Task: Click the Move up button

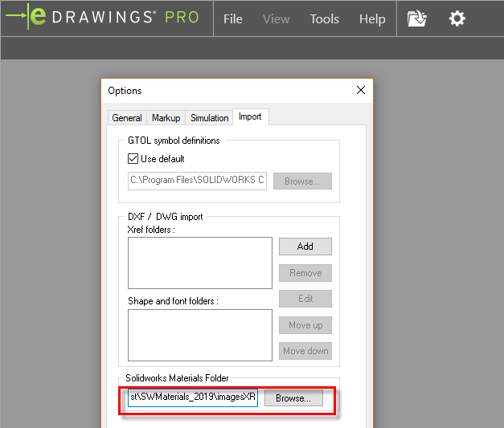Action: tap(305, 325)
